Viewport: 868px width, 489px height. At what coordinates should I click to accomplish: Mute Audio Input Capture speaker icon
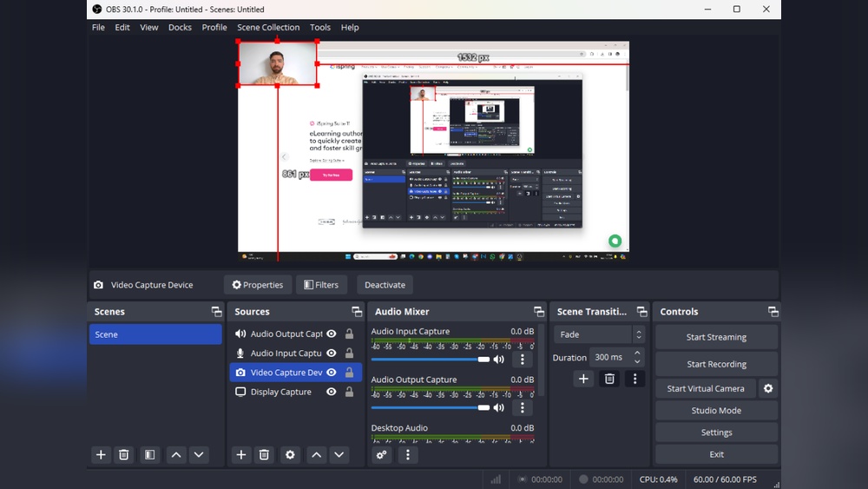click(499, 359)
